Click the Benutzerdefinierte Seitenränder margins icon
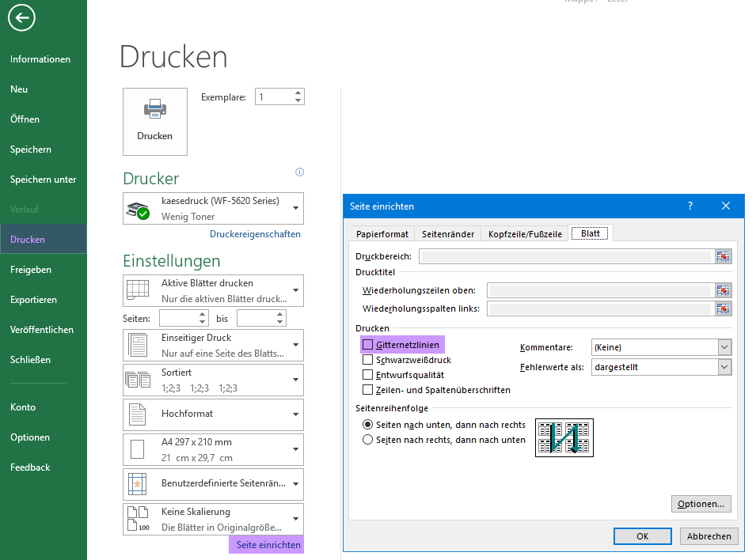The width and height of the screenshot is (756, 560). click(138, 484)
